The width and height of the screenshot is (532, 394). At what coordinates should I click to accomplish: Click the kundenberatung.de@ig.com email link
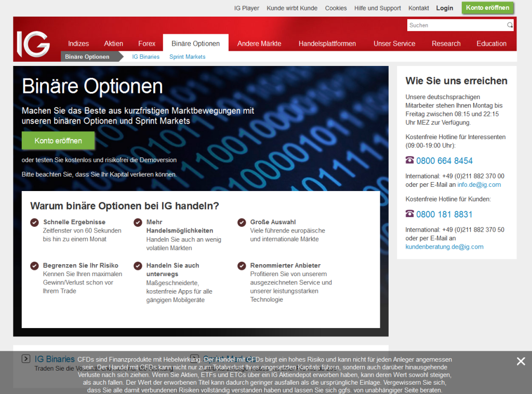pos(445,247)
